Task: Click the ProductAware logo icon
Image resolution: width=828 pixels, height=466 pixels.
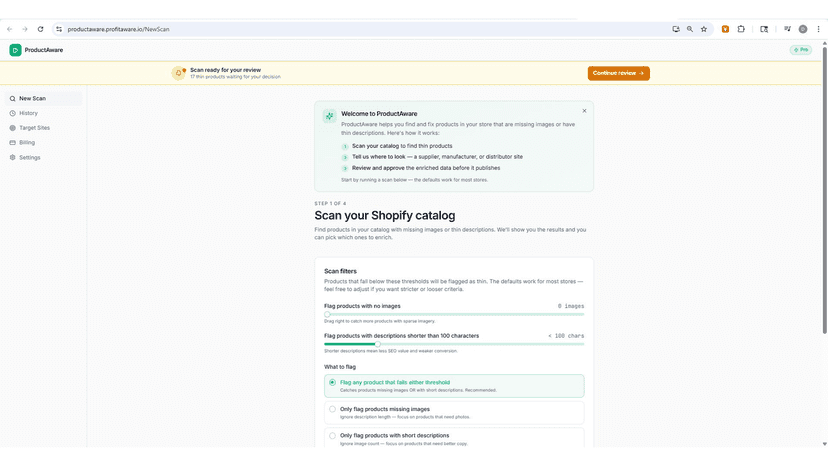Action: [15, 50]
